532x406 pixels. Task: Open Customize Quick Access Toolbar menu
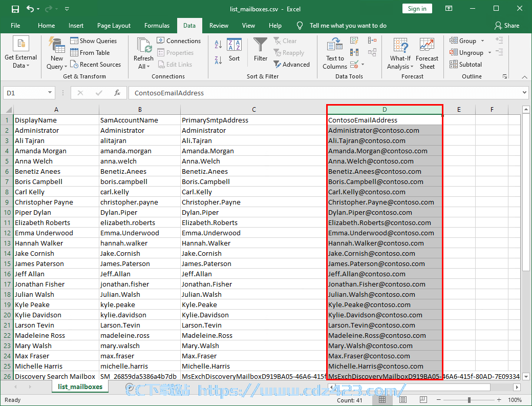pyautogui.click(x=67, y=9)
